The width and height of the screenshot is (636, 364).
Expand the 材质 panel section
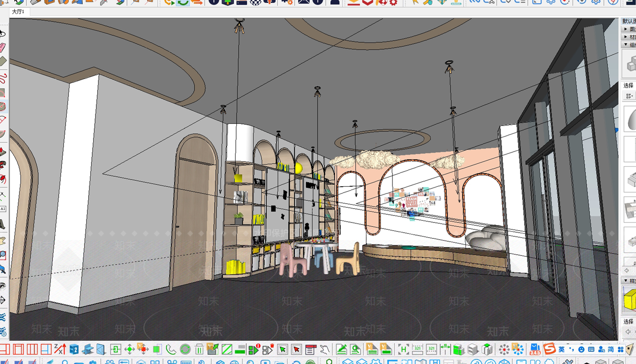pyautogui.click(x=629, y=37)
